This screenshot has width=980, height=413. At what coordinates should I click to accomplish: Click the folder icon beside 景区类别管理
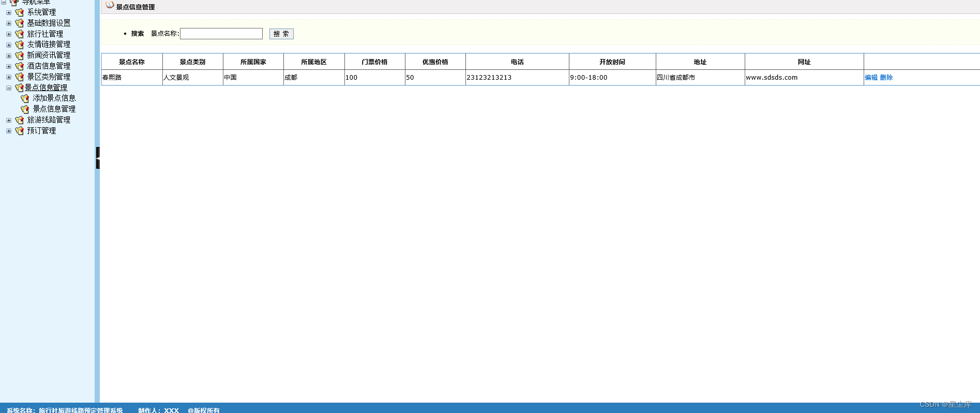point(20,77)
